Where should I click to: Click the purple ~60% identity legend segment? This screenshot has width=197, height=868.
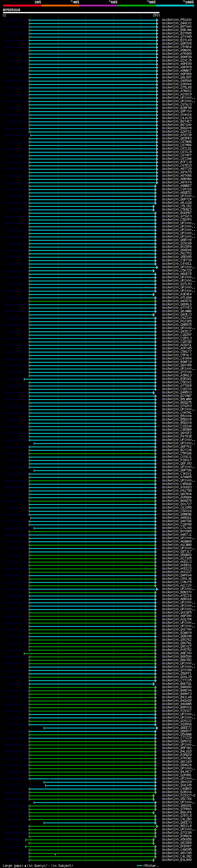click(x=99, y=6)
